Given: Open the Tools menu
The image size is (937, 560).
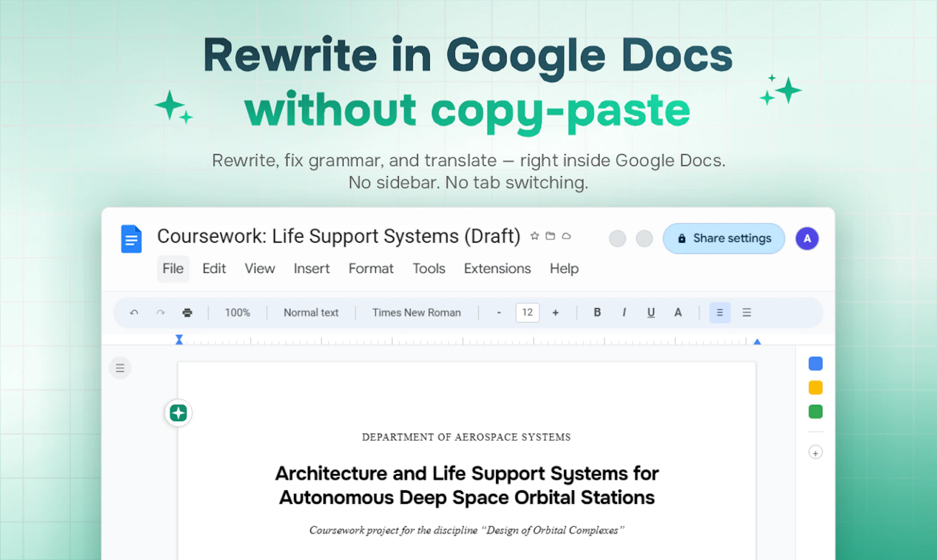Looking at the screenshot, I should point(429,269).
